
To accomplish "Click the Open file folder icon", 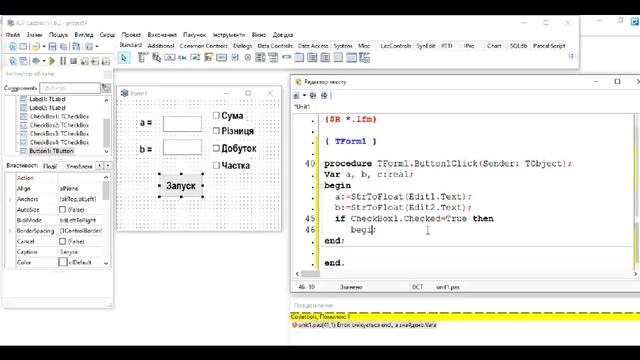I will click(36, 47).
